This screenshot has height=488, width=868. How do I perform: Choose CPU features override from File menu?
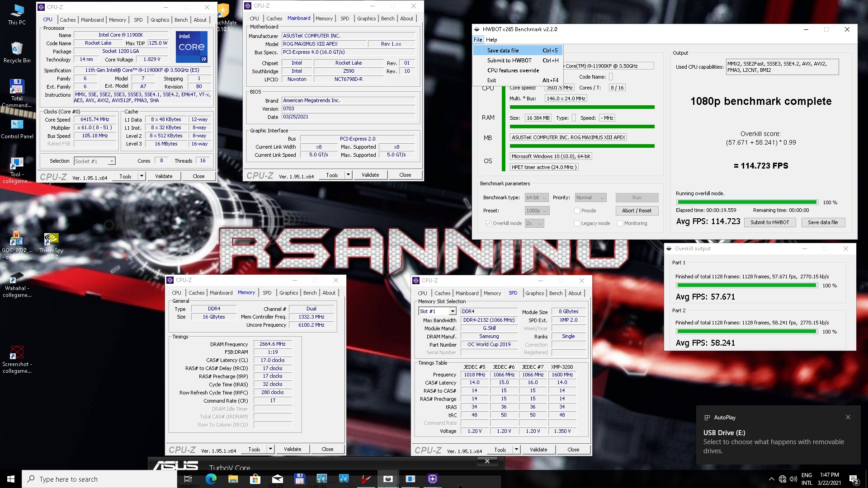click(518, 70)
